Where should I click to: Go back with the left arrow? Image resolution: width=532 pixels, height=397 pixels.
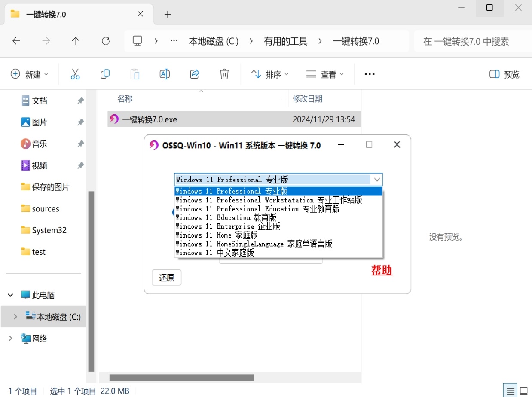tap(16, 41)
